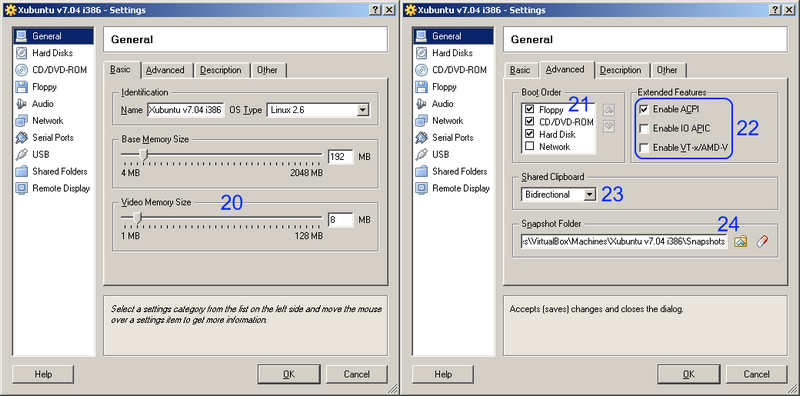
Task: Open USB category in left window
Action: [x=33, y=154]
